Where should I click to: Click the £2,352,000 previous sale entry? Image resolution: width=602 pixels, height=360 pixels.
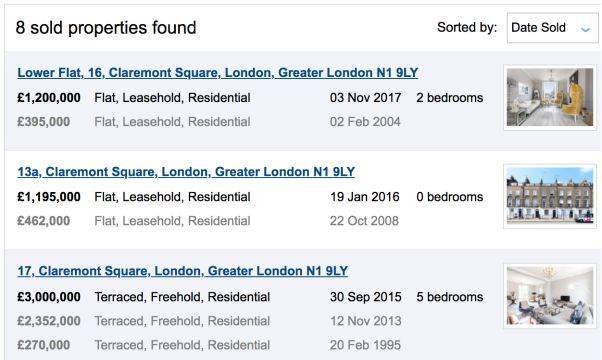coord(49,321)
